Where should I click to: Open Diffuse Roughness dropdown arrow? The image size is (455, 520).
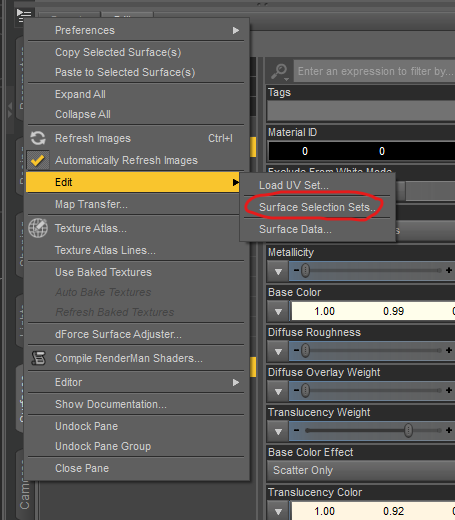(x=278, y=351)
